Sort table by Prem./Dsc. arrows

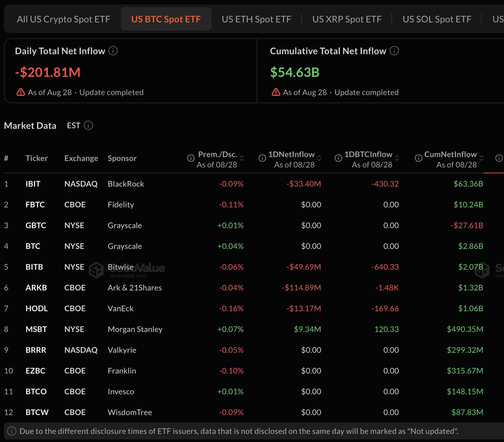coord(242,158)
